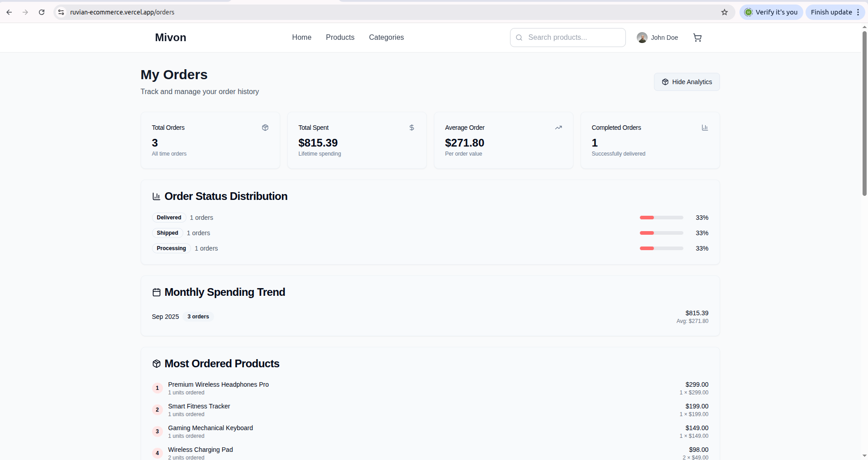Click the Total Spent $815.39 value
The image size is (868, 460).
(318, 143)
